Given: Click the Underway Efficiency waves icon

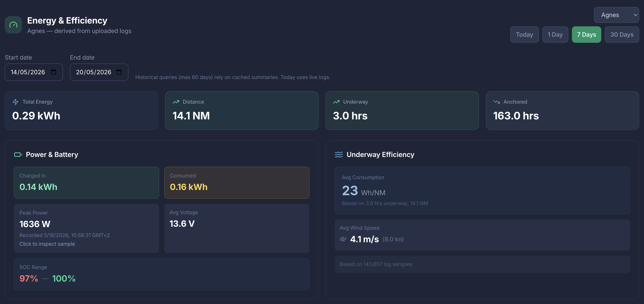Looking at the screenshot, I should pyautogui.click(x=339, y=155).
